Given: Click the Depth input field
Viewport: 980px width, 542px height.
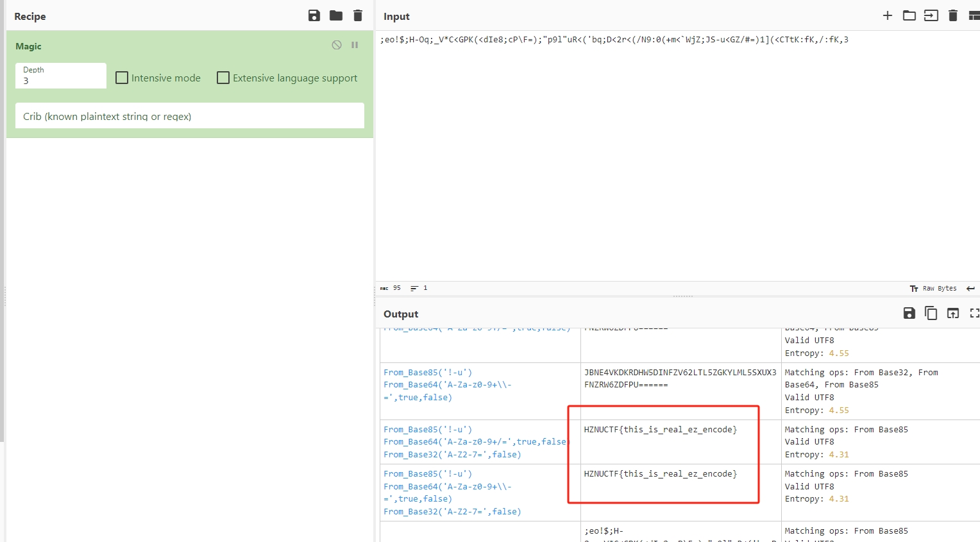Looking at the screenshot, I should (61, 81).
